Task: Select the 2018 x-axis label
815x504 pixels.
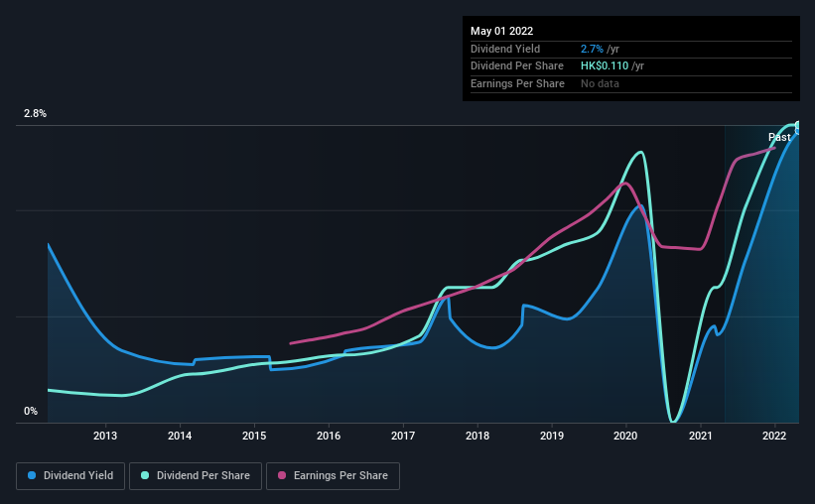Action: [477, 436]
